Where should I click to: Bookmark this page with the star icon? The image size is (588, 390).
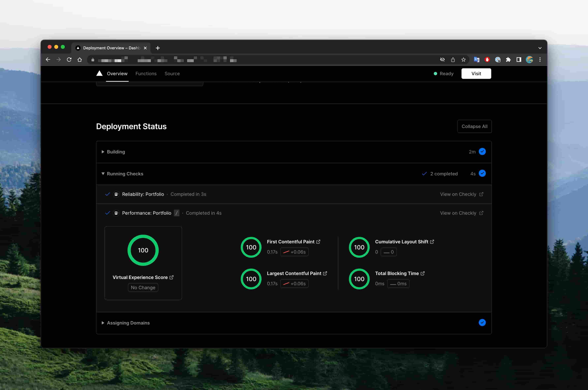coord(464,60)
